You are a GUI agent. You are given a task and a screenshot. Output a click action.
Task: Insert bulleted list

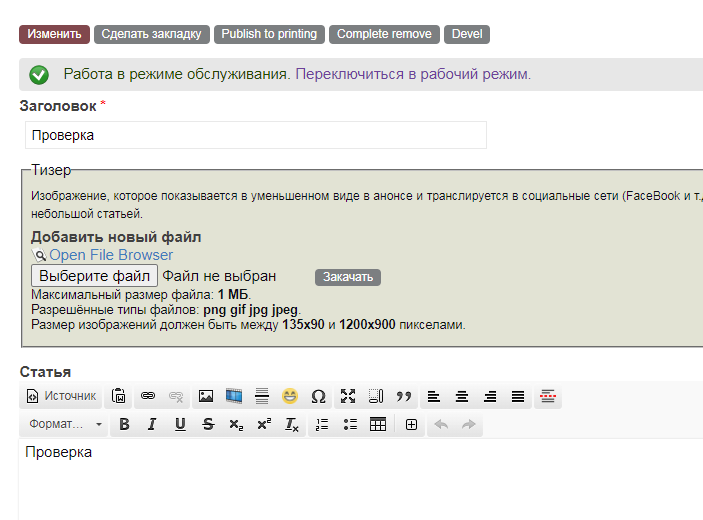pos(350,424)
